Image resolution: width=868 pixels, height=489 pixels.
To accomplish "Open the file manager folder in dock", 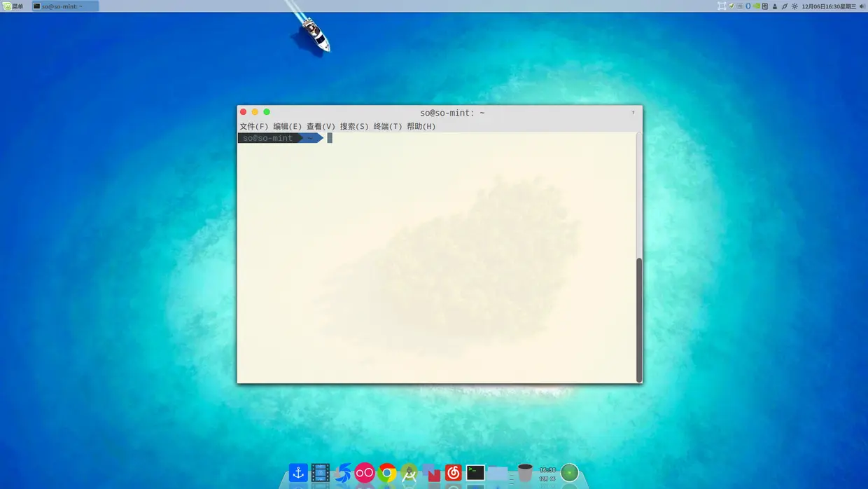I will (x=498, y=473).
